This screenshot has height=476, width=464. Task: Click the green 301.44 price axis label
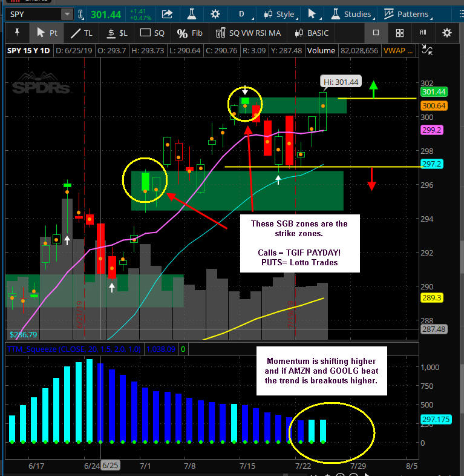pyautogui.click(x=434, y=91)
